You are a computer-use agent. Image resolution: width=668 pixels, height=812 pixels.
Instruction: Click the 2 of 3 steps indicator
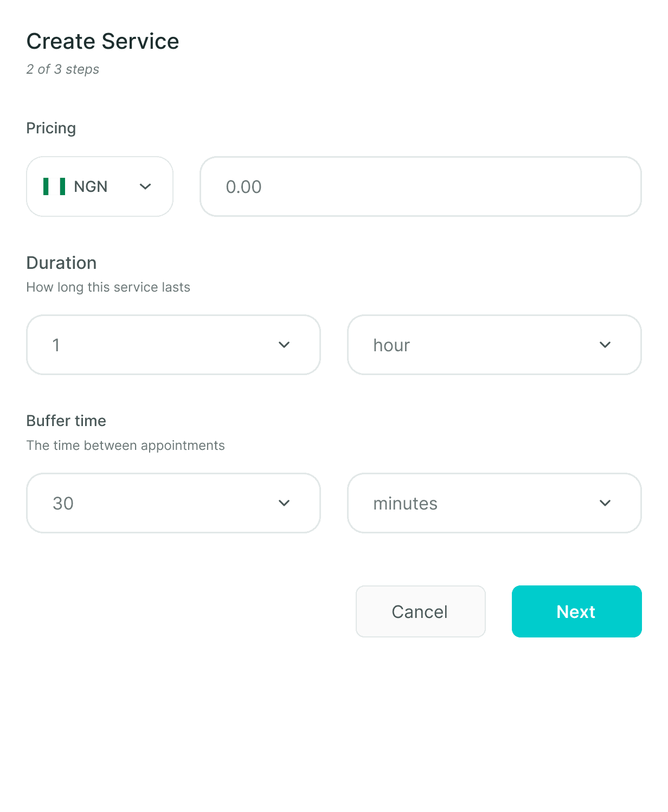(63, 69)
